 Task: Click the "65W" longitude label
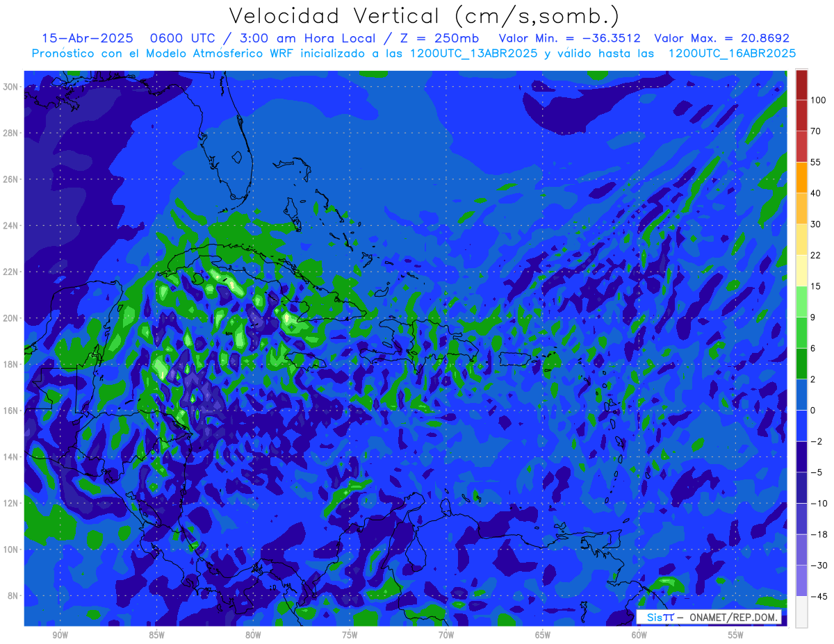tap(543, 635)
